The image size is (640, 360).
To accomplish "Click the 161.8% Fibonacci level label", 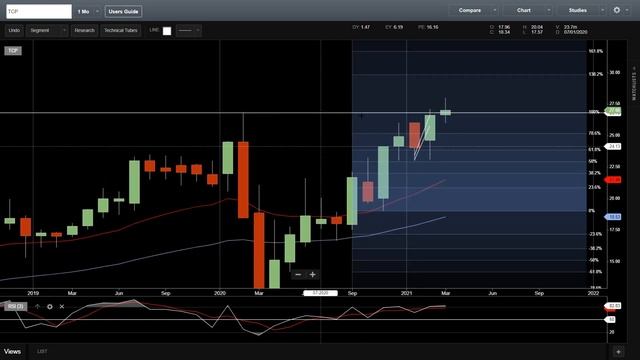I will tap(596, 51).
